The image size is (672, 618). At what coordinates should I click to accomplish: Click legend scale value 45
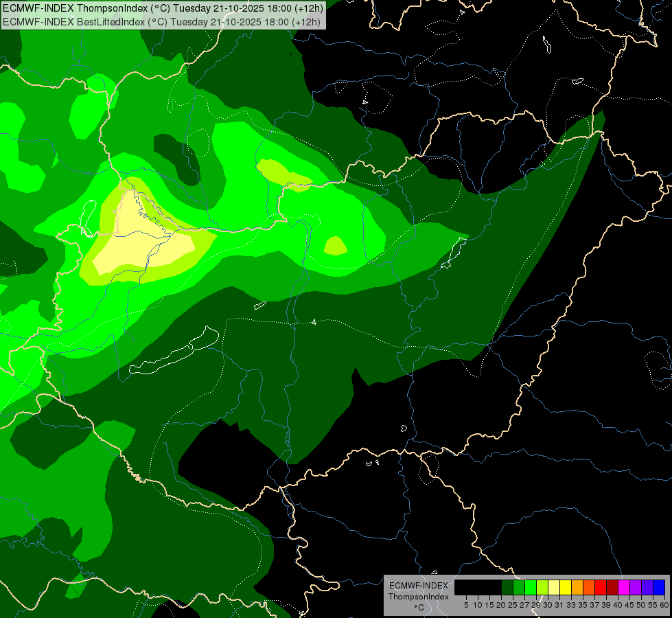[x=629, y=605]
